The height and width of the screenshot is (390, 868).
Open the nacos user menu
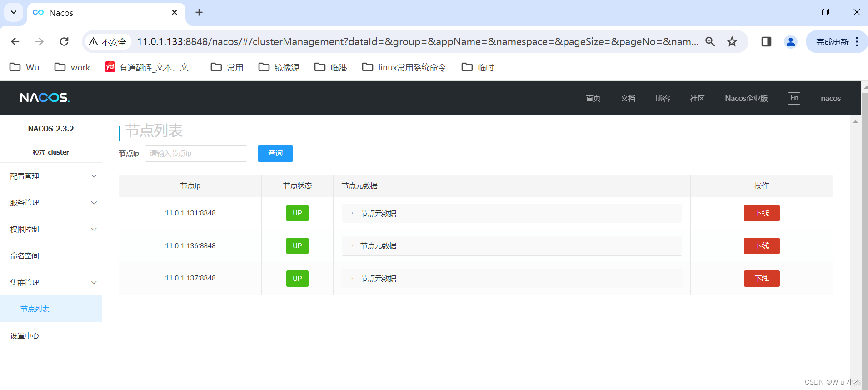(x=831, y=98)
